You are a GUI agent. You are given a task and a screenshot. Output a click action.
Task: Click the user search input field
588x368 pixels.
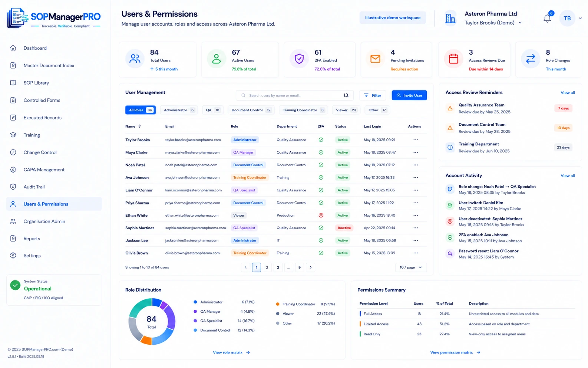295,95
